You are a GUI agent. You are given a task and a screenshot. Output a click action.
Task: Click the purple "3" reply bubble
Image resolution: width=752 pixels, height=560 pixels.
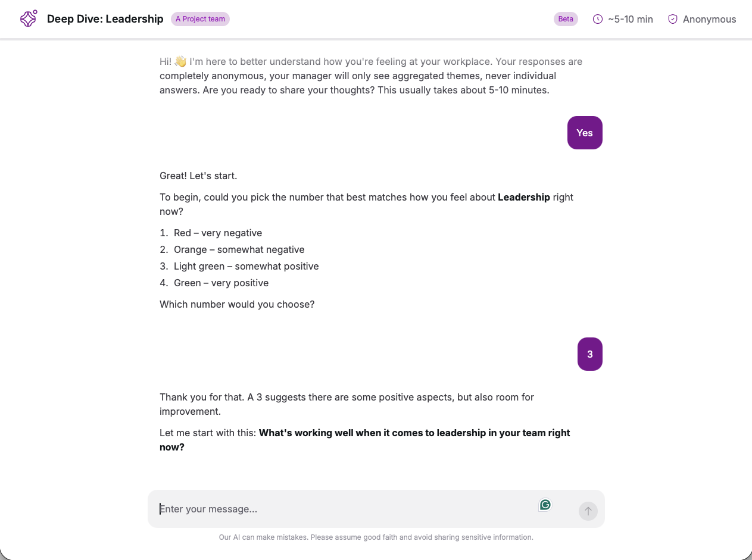click(x=589, y=354)
